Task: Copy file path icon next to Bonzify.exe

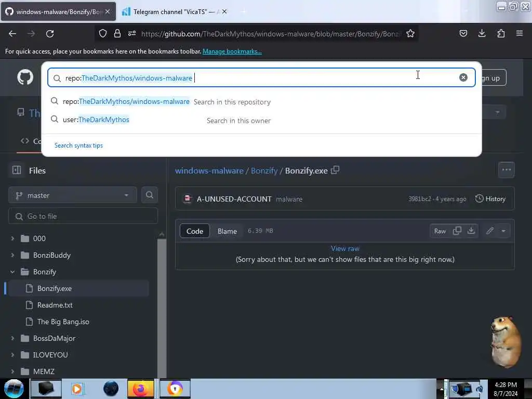Action: click(x=335, y=170)
